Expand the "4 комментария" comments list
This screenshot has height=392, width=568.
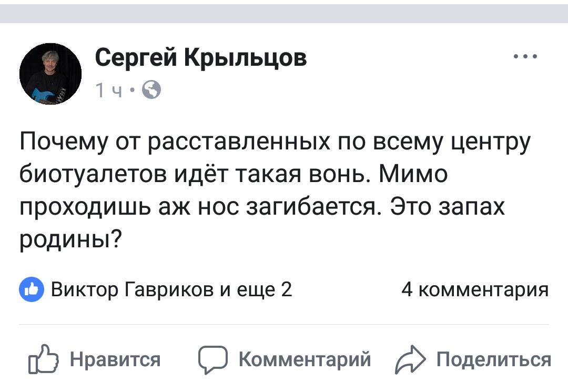pos(474,290)
